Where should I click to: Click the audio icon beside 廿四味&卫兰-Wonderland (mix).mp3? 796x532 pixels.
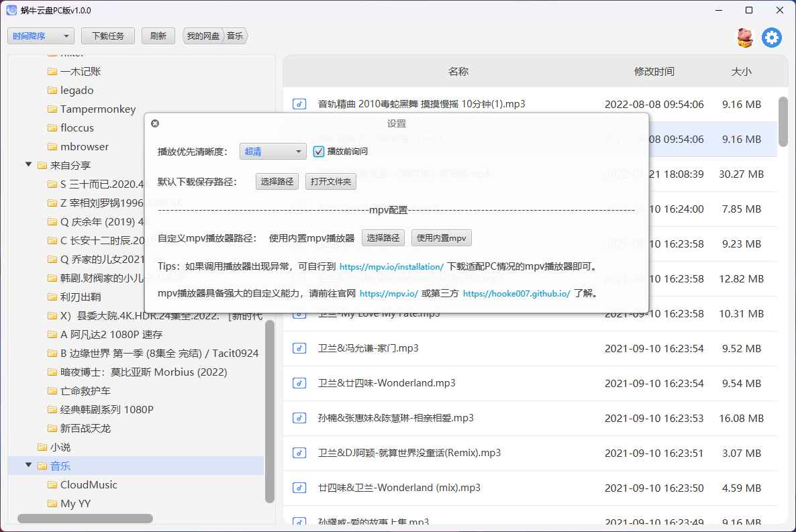(299, 488)
